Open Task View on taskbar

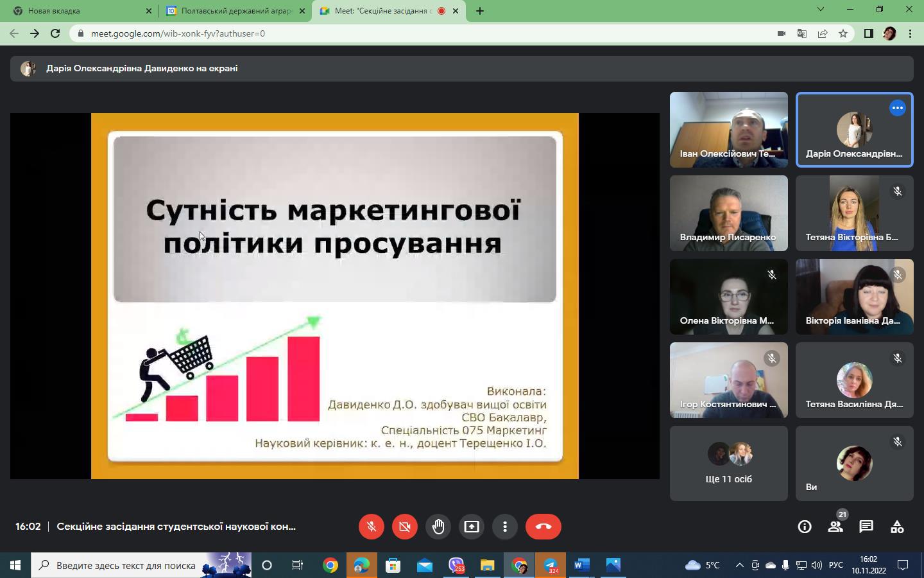(298, 565)
